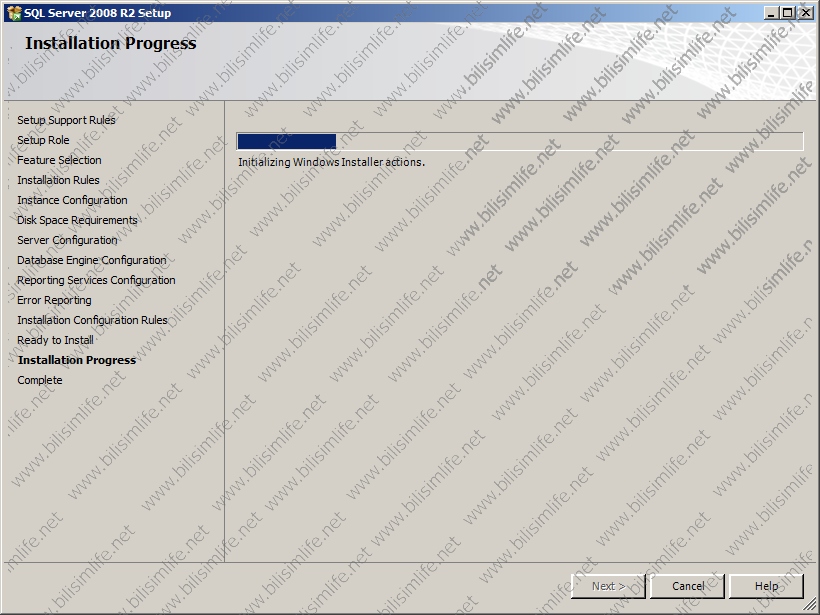
Task: Choose Server Configuration in the step list
Action: pos(67,240)
